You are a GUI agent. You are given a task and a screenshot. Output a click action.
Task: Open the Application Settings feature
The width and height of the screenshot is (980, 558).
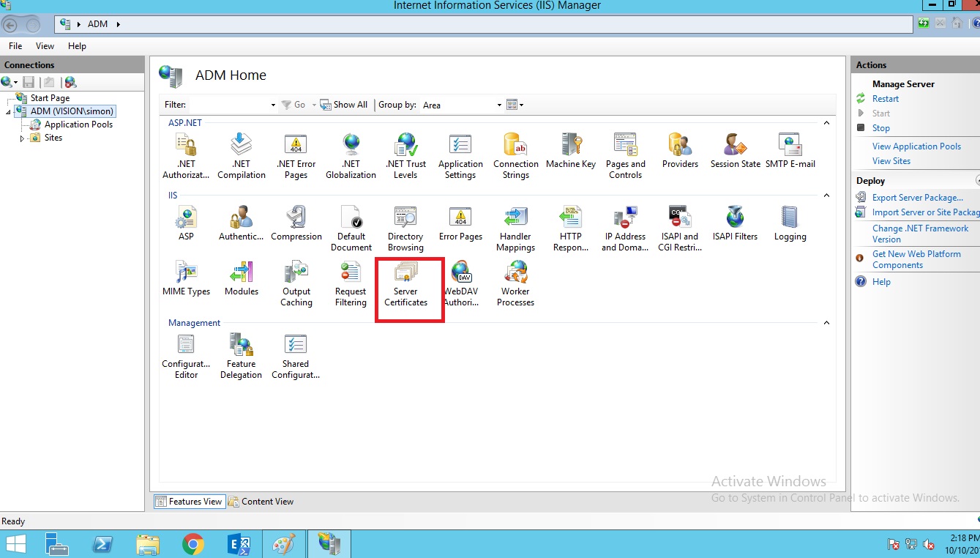(x=460, y=156)
